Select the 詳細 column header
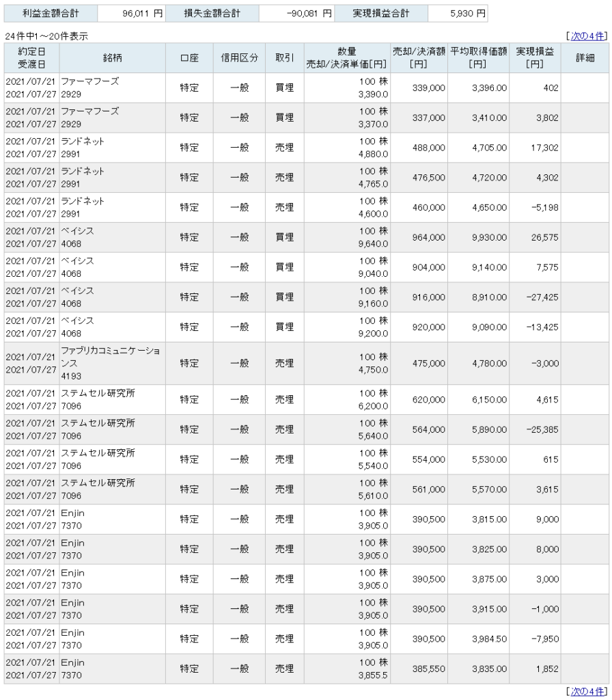The height and width of the screenshot is (700, 612). [585, 58]
